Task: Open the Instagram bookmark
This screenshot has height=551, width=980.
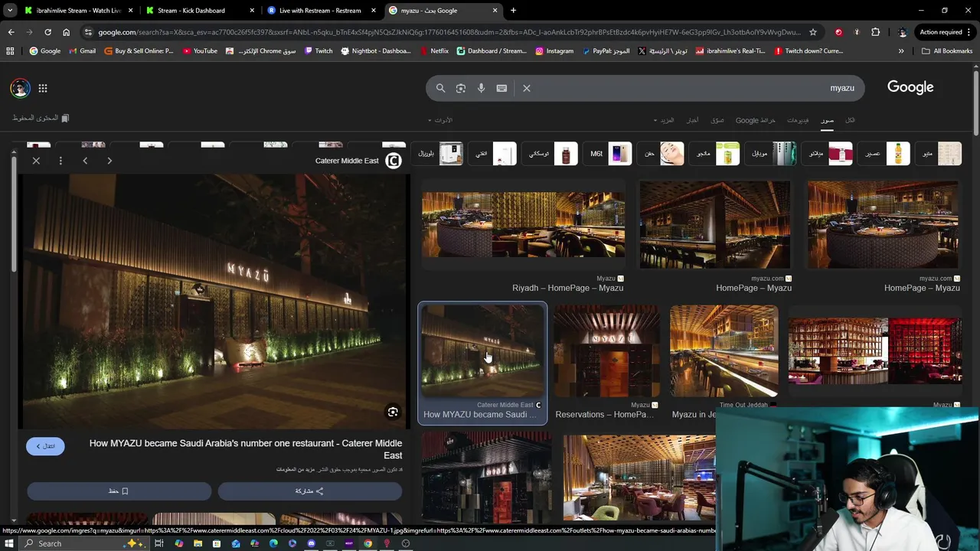Action: pos(554,51)
